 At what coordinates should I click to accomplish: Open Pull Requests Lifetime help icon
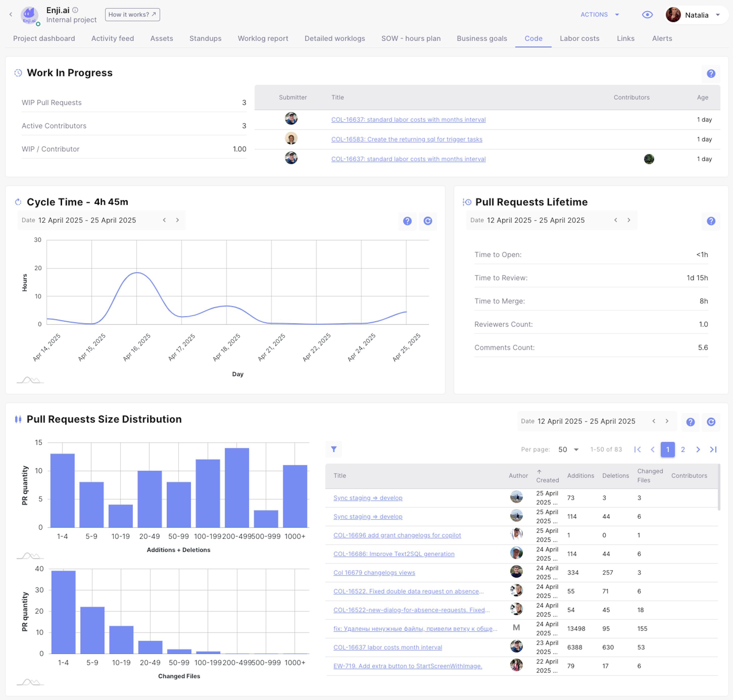pos(711,221)
